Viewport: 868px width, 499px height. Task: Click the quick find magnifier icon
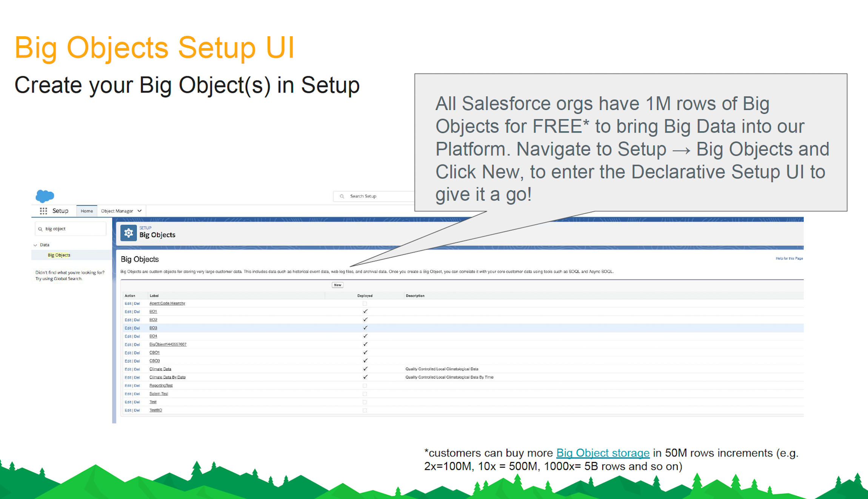[x=40, y=229]
